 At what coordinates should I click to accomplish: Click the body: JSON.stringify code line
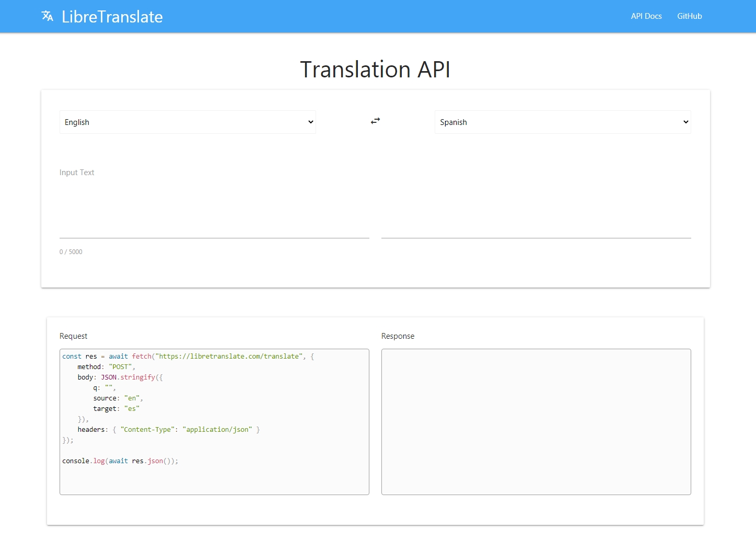pos(120,377)
